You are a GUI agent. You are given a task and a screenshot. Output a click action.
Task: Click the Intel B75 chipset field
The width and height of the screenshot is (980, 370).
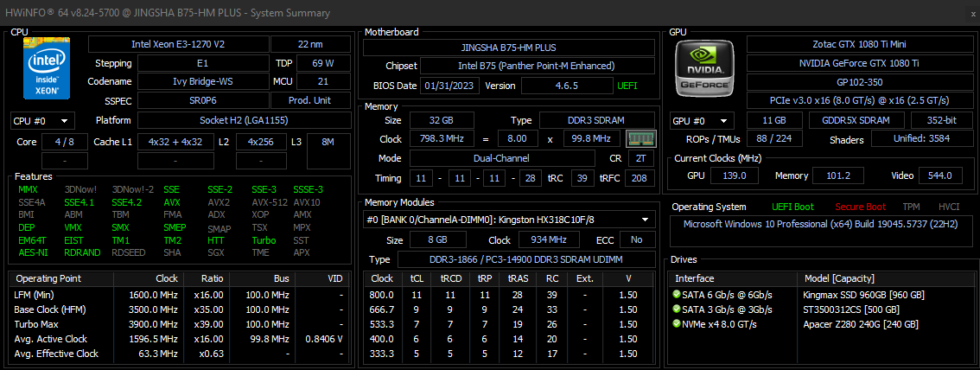pyautogui.click(x=538, y=66)
